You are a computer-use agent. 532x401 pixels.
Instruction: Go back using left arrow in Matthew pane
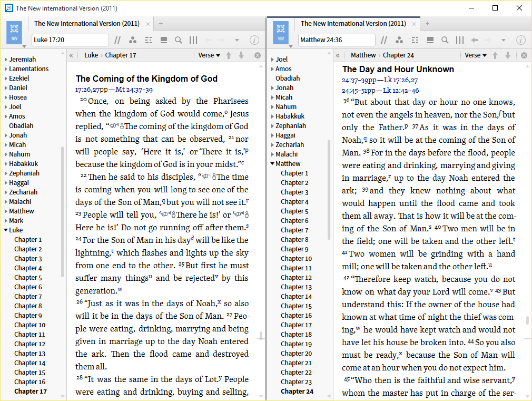click(x=475, y=40)
